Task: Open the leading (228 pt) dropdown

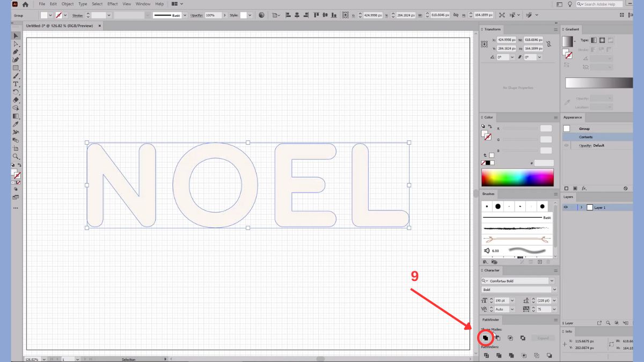Action: 554,301
